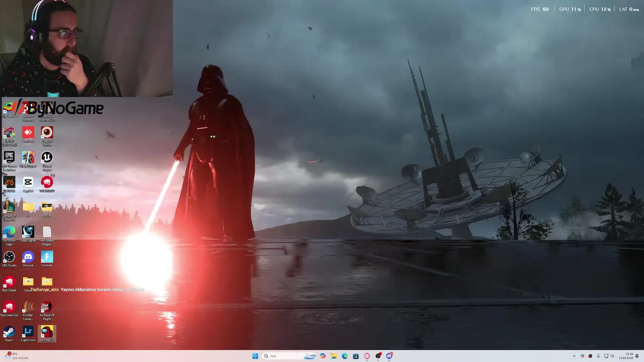Viewport: 644px width, 362px height.
Task: Select the highlighted Among Us icon
Action: tap(47, 334)
